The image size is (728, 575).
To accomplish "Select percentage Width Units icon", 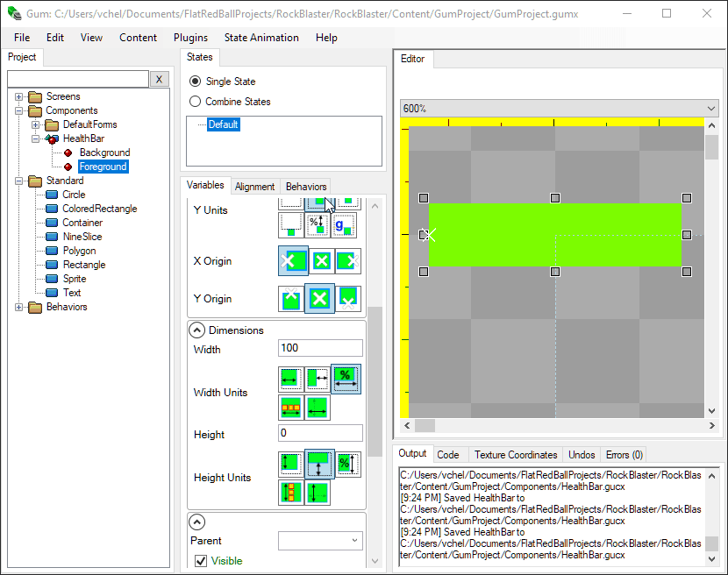I will (x=346, y=379).
